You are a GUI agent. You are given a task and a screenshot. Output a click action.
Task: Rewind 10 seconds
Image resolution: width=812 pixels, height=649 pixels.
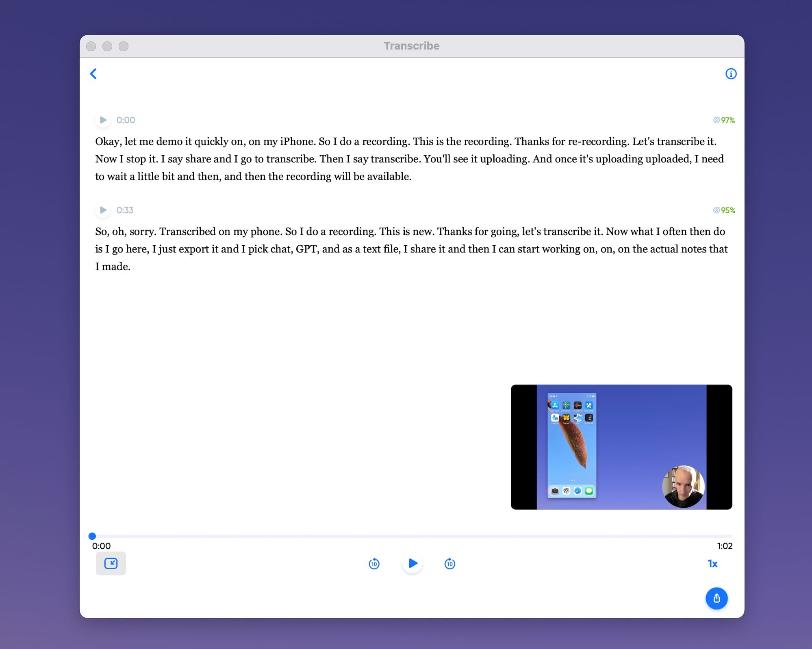374,564
